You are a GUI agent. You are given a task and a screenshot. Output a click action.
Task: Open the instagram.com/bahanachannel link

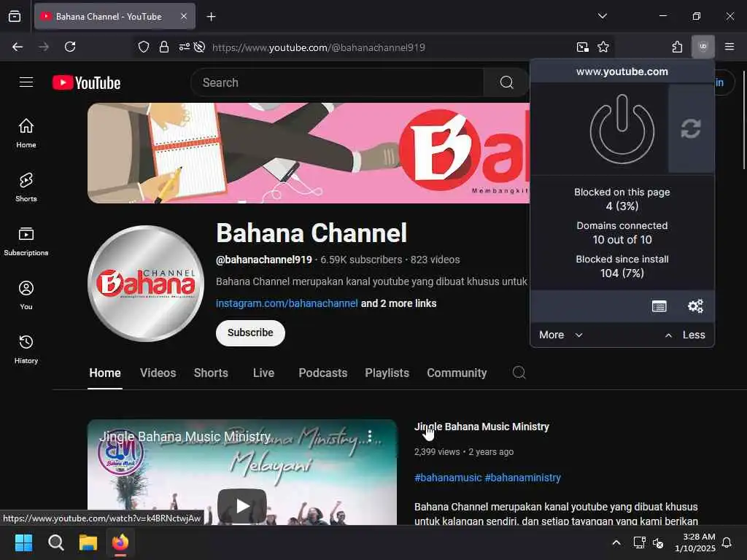coord(287,303)
